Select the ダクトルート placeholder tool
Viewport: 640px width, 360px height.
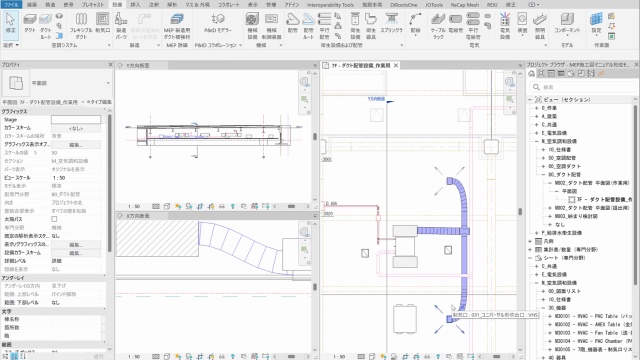pos(46,26)
